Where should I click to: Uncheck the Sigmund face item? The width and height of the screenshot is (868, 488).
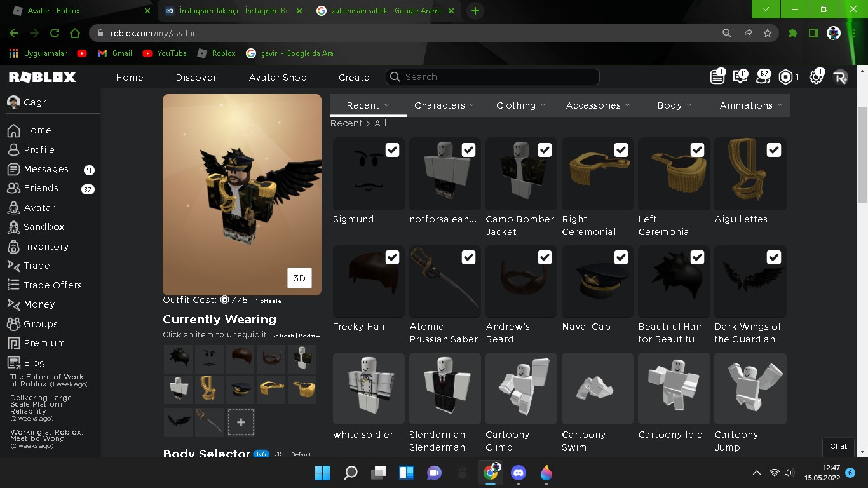tap(392, 150)
